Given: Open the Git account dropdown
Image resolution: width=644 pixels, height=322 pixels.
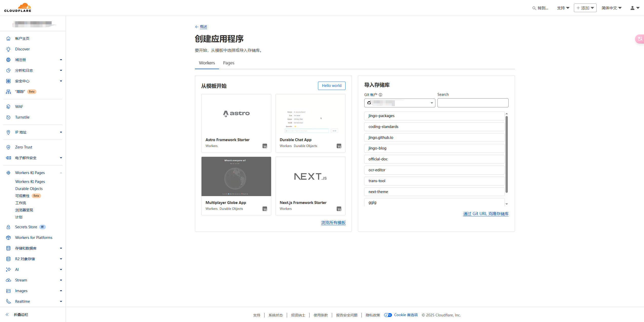Looking at the screenshot, I should pyautogui.click(x=400, y=103).
